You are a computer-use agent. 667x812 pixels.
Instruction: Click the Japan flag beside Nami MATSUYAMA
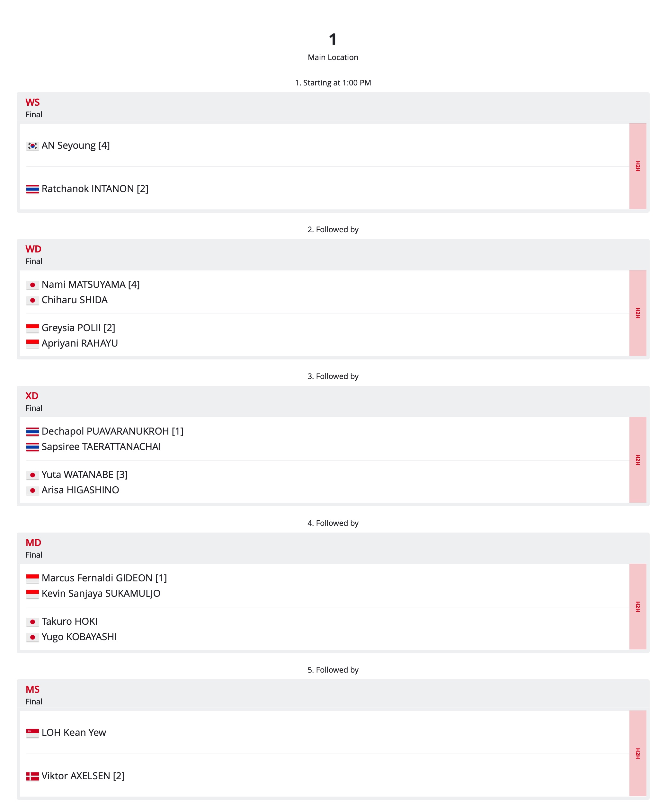32,285
